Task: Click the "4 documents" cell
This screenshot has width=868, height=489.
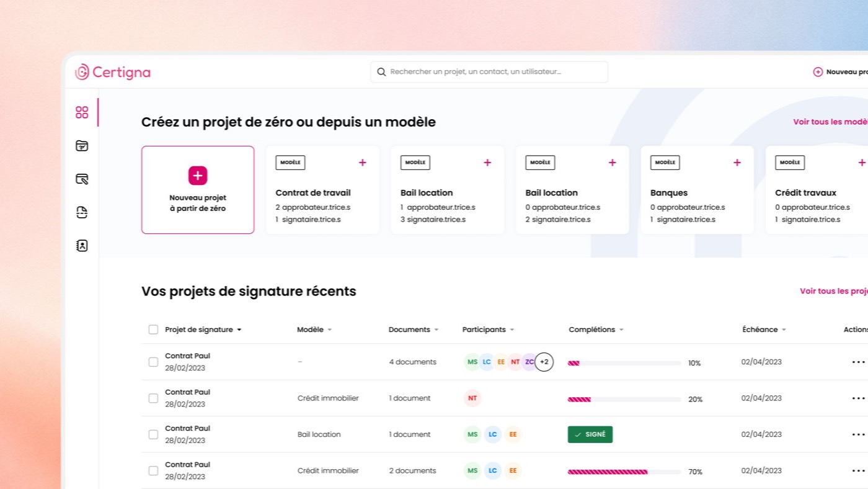Action: pyautogui.click(x=413, y=362)
